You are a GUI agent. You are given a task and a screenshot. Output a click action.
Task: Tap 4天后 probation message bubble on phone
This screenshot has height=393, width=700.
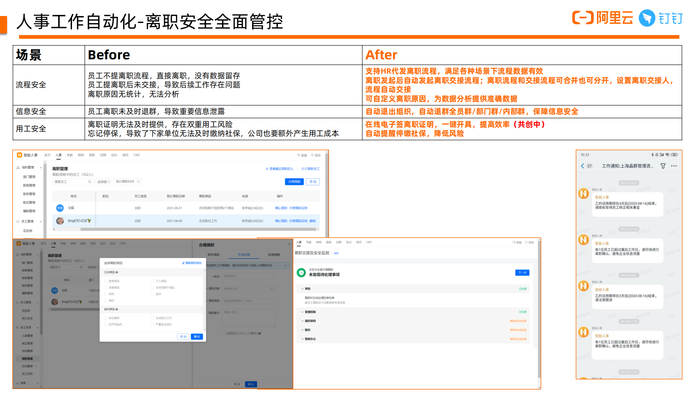point(627,205)
